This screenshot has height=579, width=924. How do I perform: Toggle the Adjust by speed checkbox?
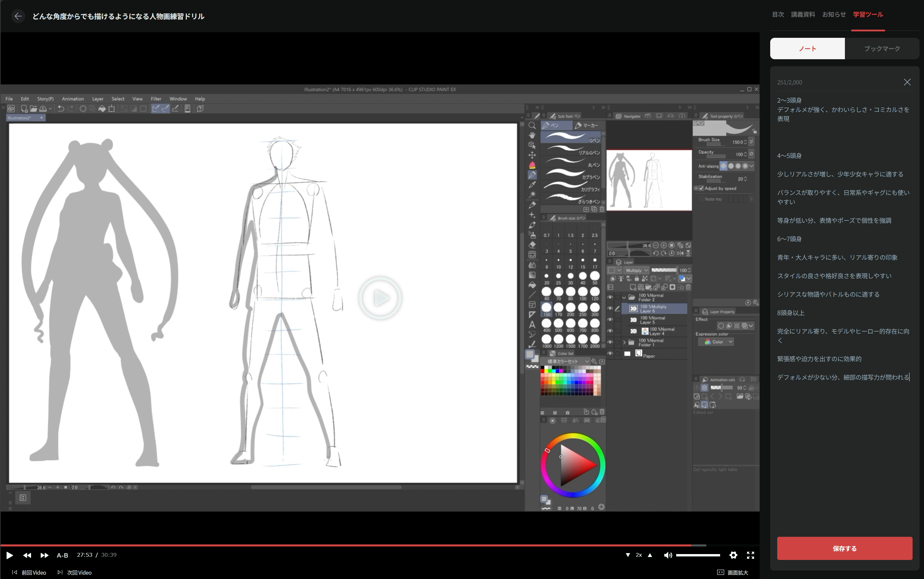click(701, 189)
